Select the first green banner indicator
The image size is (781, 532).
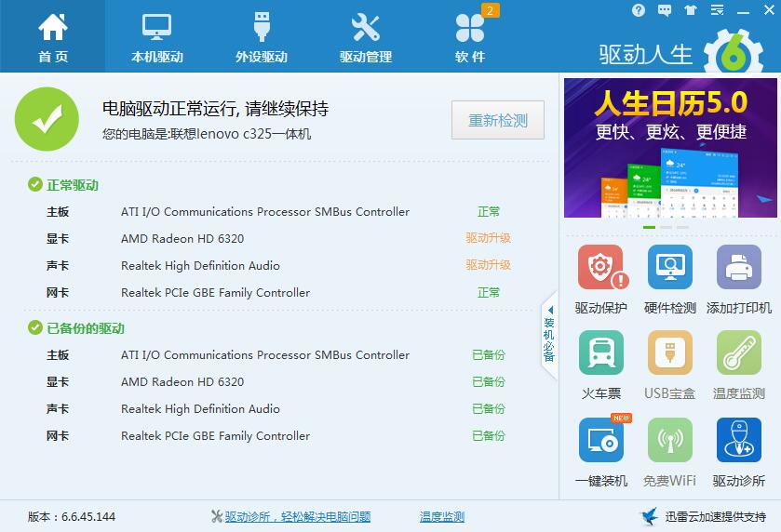coord(649,227)
